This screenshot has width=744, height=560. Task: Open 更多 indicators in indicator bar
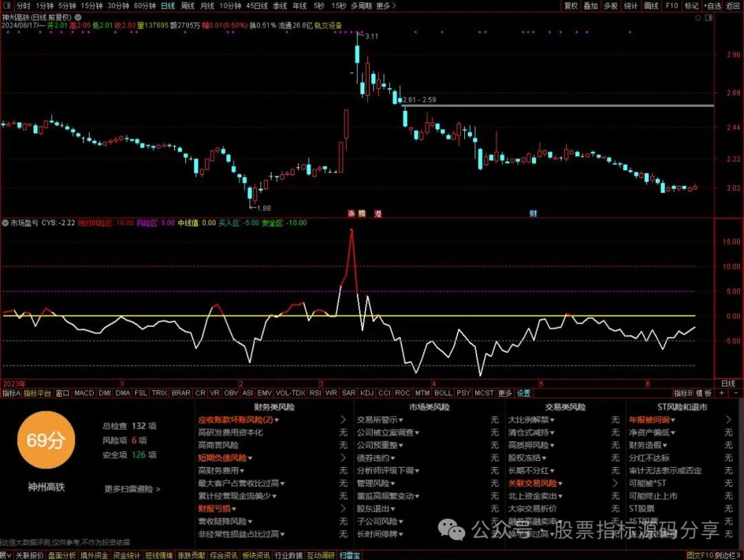click(505, 393)
